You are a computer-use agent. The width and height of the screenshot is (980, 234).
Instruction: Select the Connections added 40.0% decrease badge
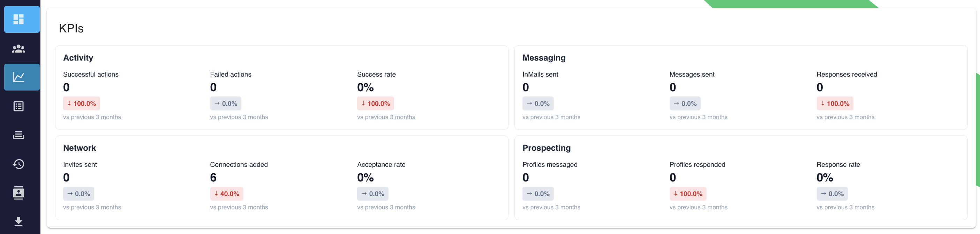226,194
